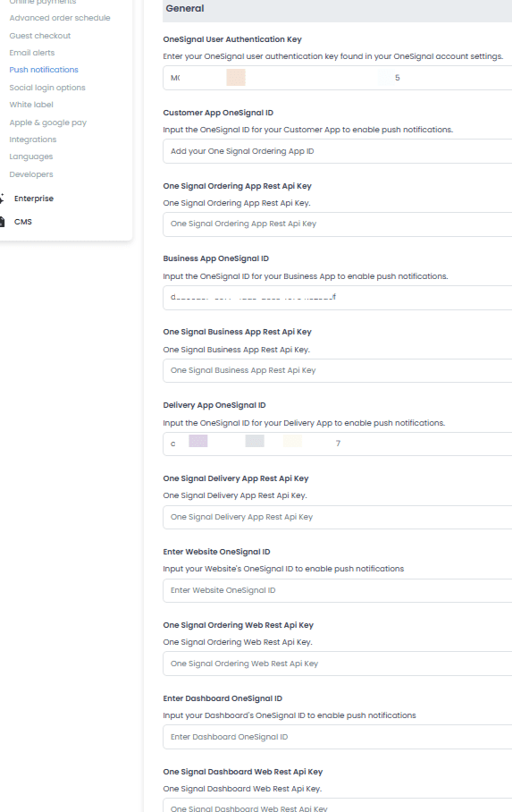Viewport: 512px width, 812px height.
Task: Click 'Input your Dashboard's OneSignal ID' description
Action: pyautogui.click(x=290, y=715)
